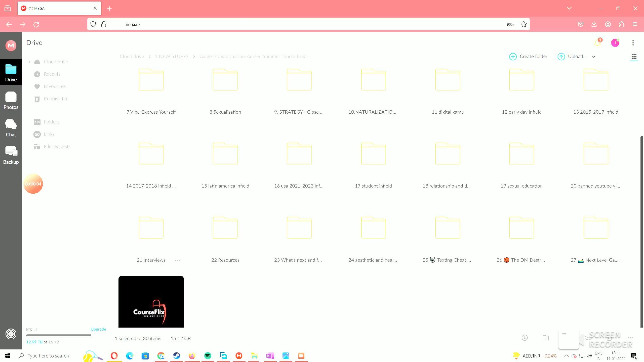Open Spotify from the taskbar
This screenshot has height=362, width=644.
(208, 356)
